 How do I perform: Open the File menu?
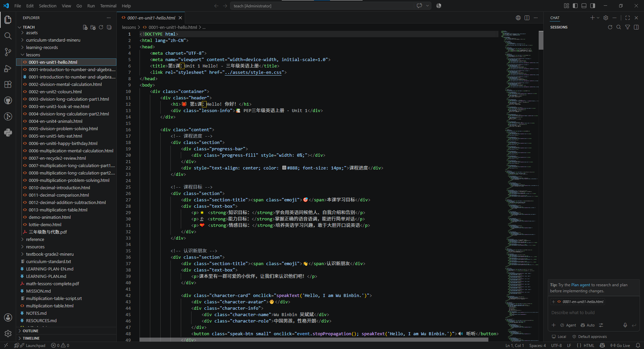[18, 6]
